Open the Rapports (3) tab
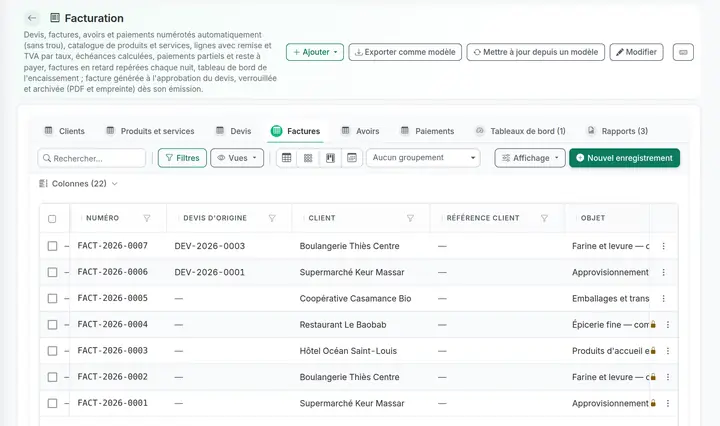720x426 pixels. 618,131
